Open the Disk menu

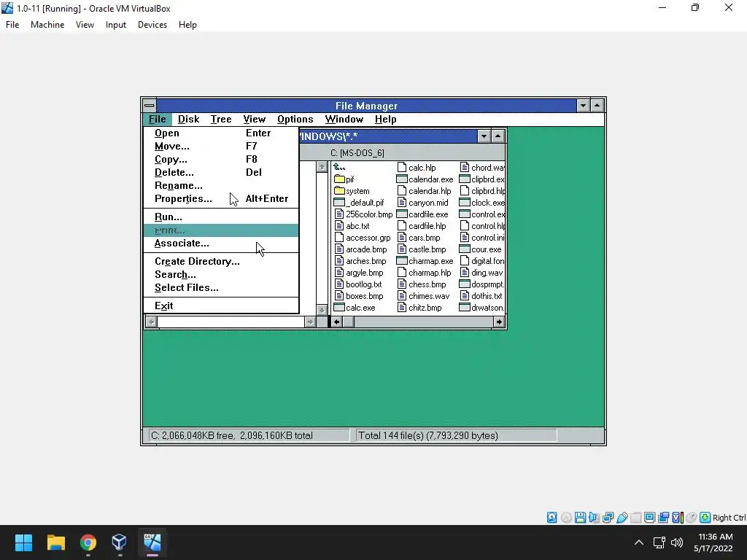[x=189, y=120]
